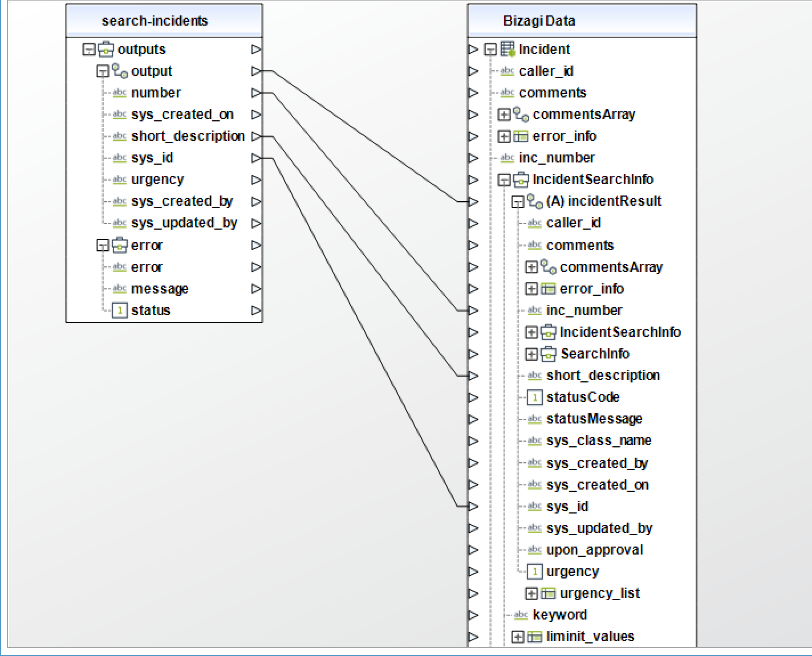The width and height of the screenshot is (812, 656).
Task: Click the outputs briefcase icon
Action: 106,50
